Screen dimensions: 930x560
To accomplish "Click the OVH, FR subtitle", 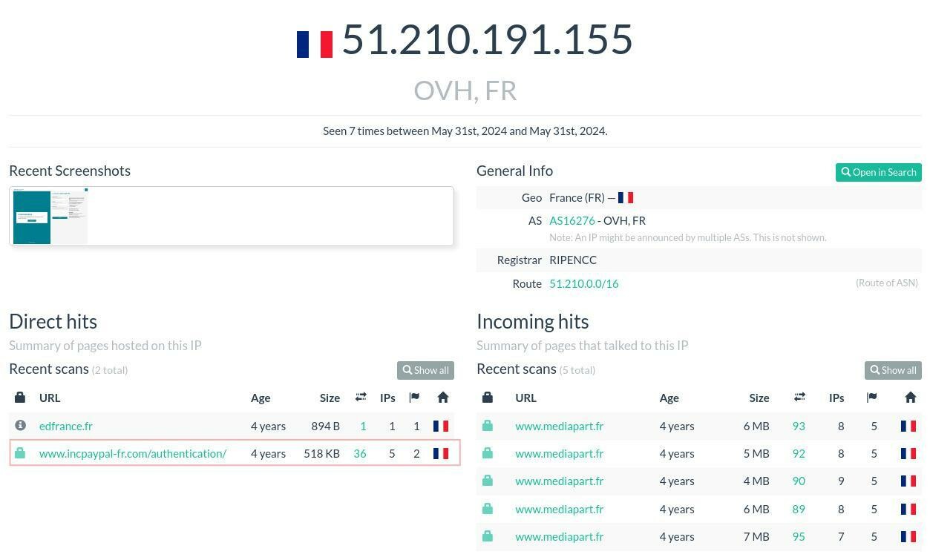I will 465,90.
